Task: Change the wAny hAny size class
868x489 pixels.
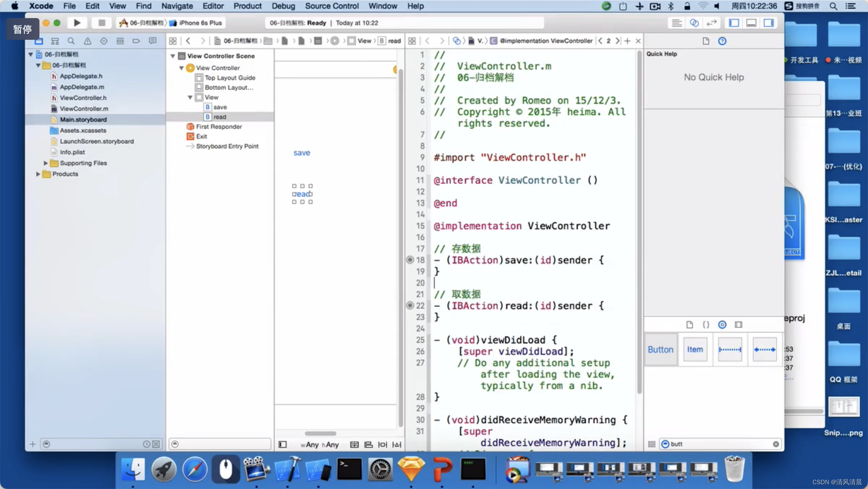Action: pyautogui.click(x=320, y=445)
